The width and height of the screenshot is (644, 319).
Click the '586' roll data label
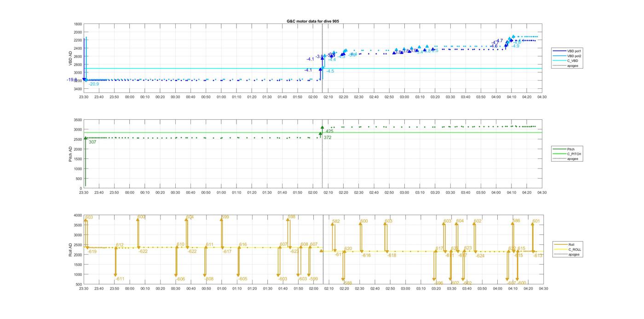(516, 221)
